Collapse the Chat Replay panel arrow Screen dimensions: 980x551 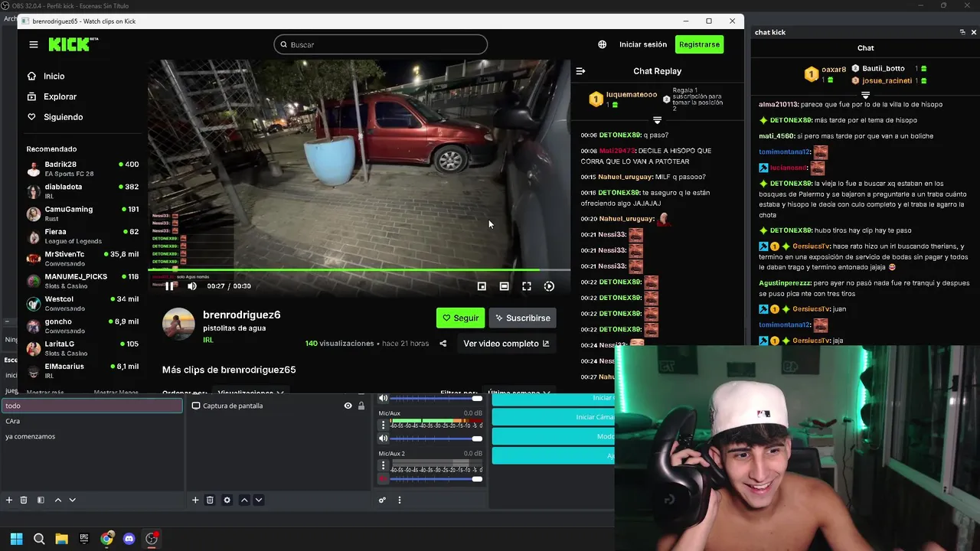pyautogui.click(x=580, y=71)
